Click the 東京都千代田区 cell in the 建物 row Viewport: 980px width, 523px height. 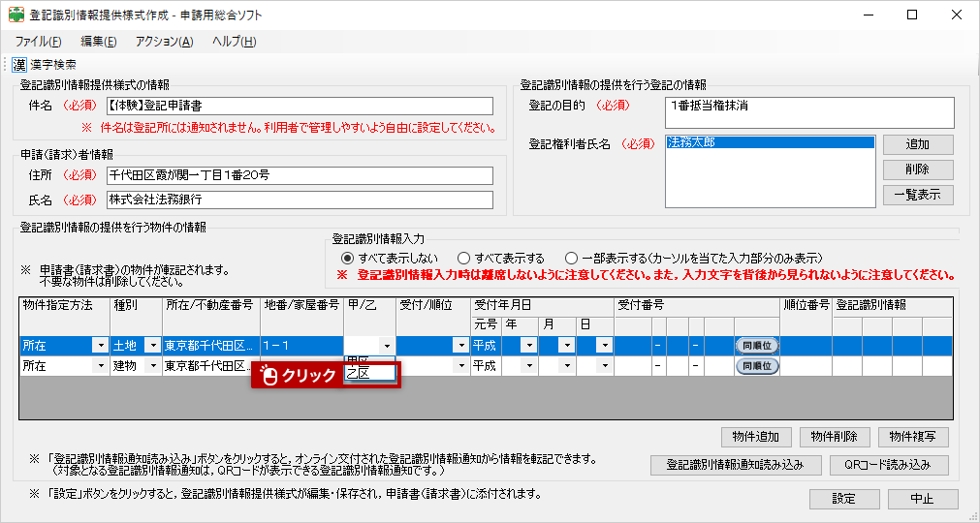(210, 366)
